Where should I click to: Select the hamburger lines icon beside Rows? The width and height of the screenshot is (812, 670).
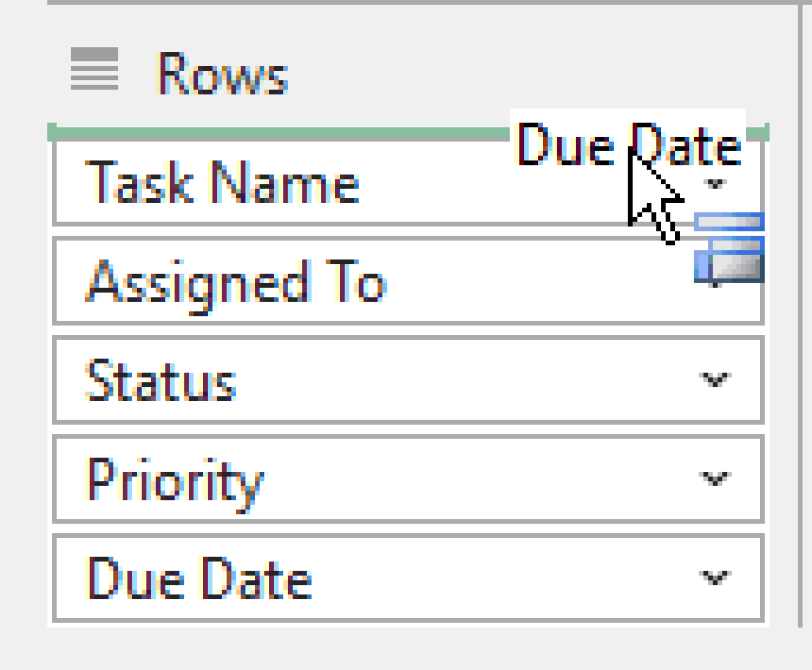(95, 69)
